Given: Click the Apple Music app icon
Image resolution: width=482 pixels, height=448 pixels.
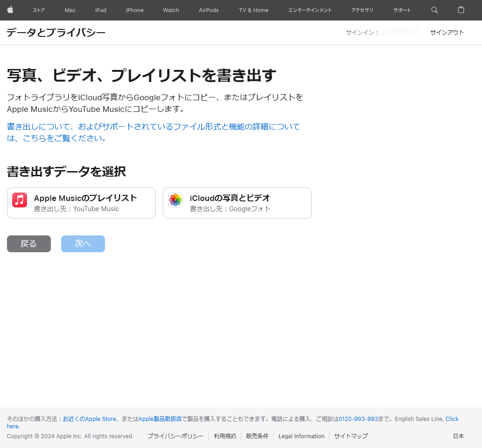Looking at the screenshot, I should click(x=19, y=200).
